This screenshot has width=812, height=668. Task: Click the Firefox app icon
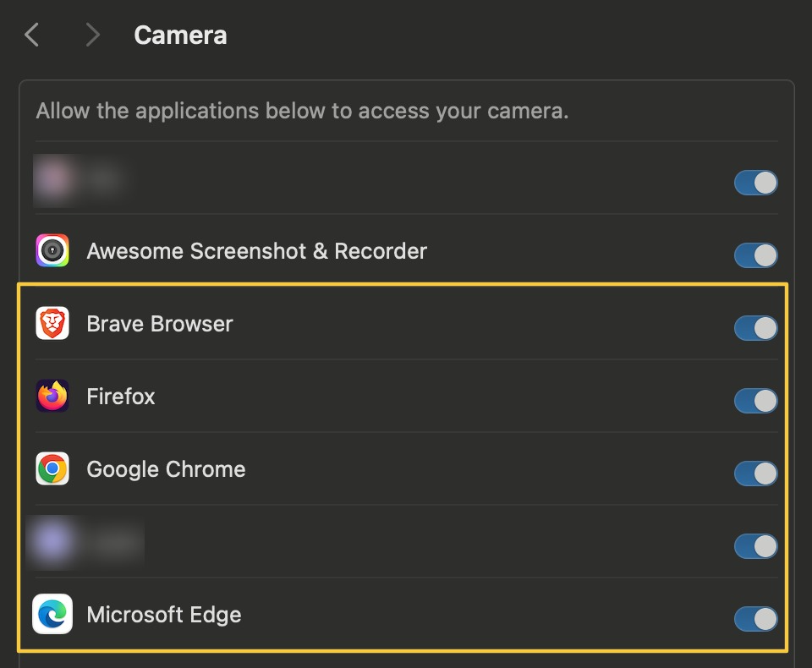click(52, 396)
